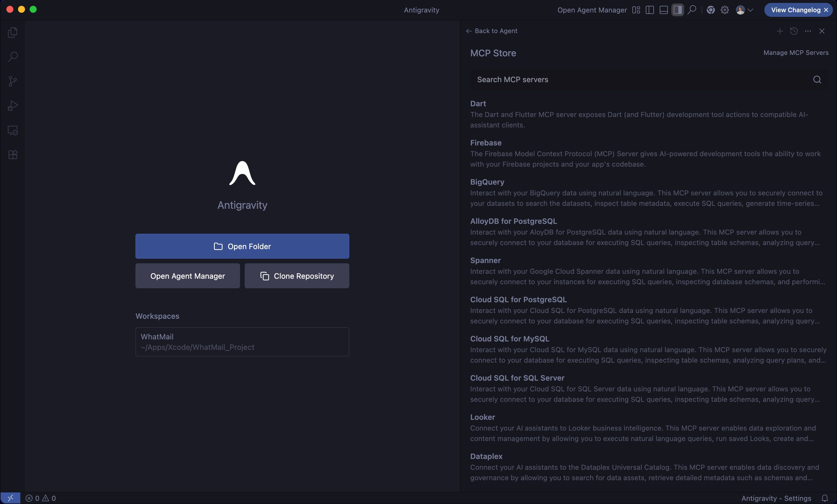Open the Search view in the sidebar

point(13,57)
